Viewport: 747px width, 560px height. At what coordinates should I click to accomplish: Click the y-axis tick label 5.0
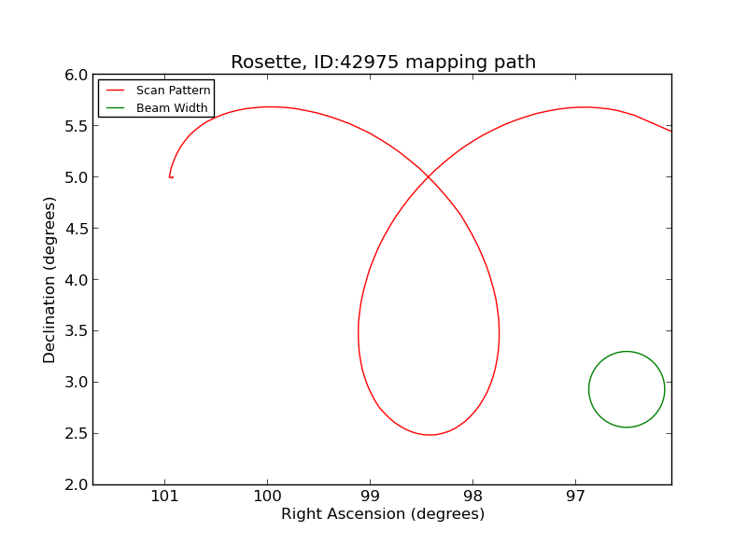click(x=77, y=177)
